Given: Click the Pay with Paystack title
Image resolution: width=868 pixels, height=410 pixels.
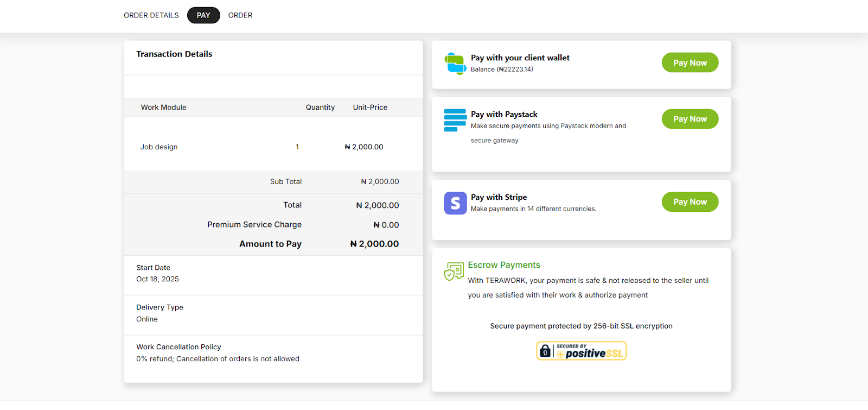Looking at the screenshot, I should tap(504, 114).
